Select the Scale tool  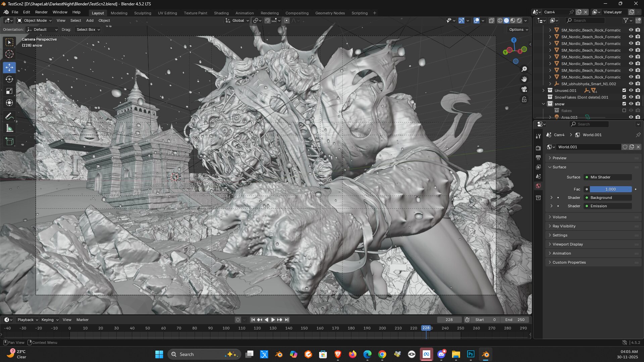[9, 91]
